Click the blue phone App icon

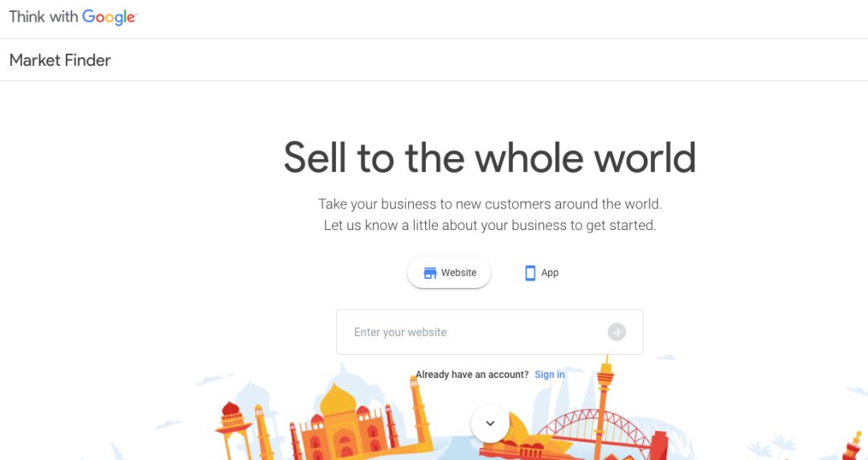point(530,273)
